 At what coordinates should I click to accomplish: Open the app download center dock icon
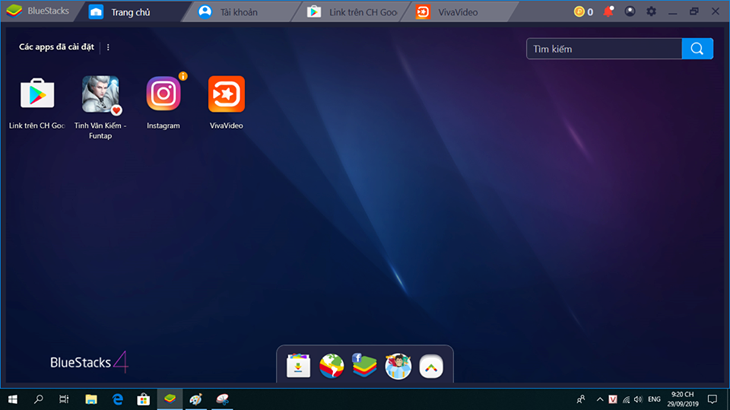(298, 366)
